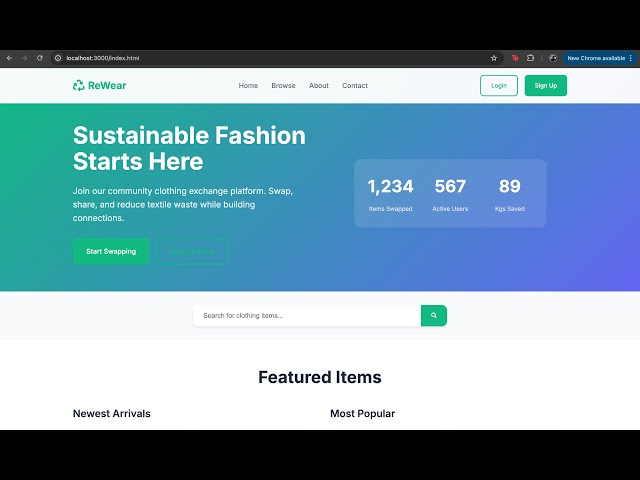Open site info icon in address bar
The image size is (640, 480).
(58, 58)
